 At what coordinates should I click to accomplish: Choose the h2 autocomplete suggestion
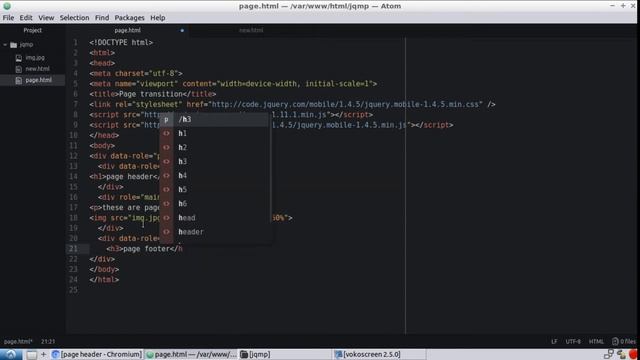[214, 147]
